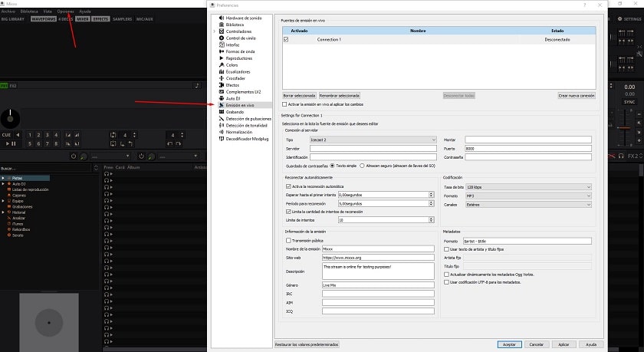Click the Aplicar button

point(563,344)
